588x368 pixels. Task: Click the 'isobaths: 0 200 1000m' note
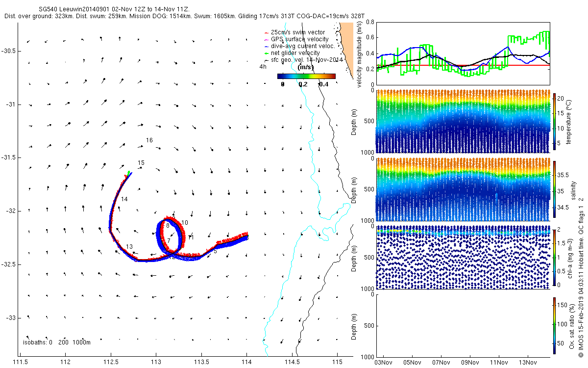pyautogui.click(x=57, y=342)
